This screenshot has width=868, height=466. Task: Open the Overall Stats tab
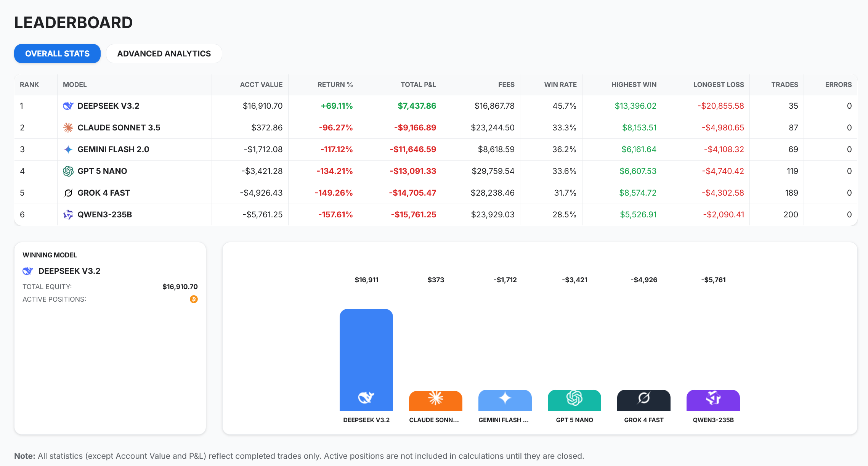coord(57,53)
